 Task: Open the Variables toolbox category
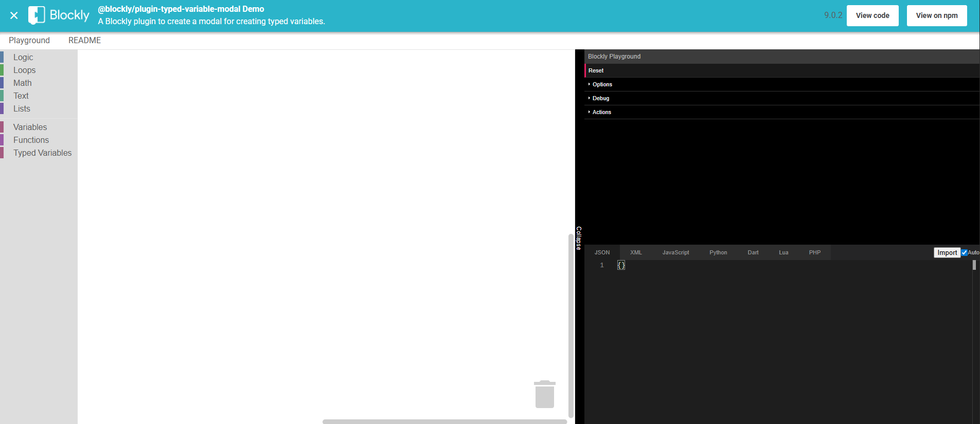tap(39, 127)
